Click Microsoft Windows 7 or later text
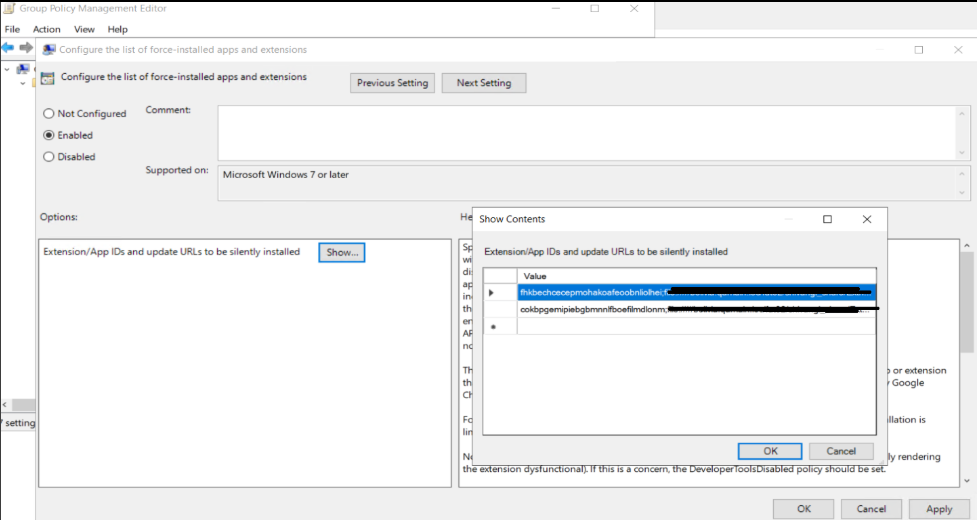 coord(285,175)
